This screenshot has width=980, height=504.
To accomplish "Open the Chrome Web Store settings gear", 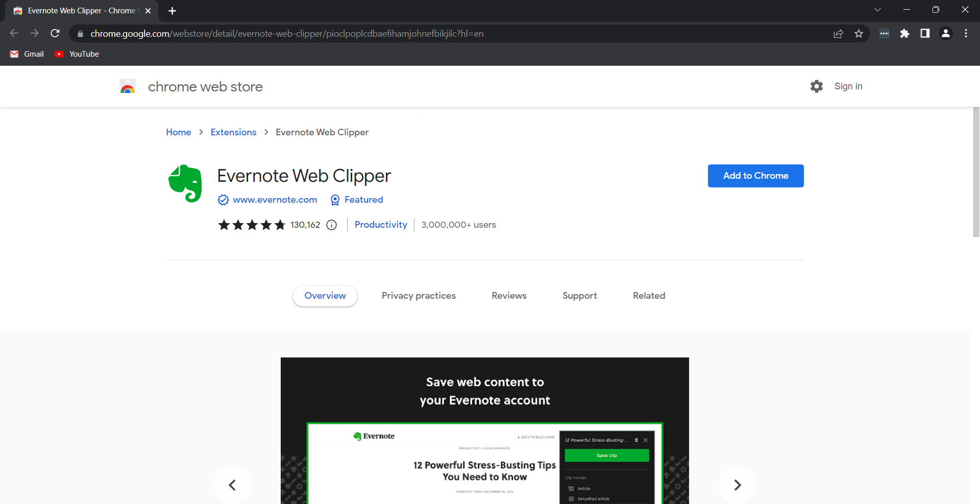I will 816,86.
